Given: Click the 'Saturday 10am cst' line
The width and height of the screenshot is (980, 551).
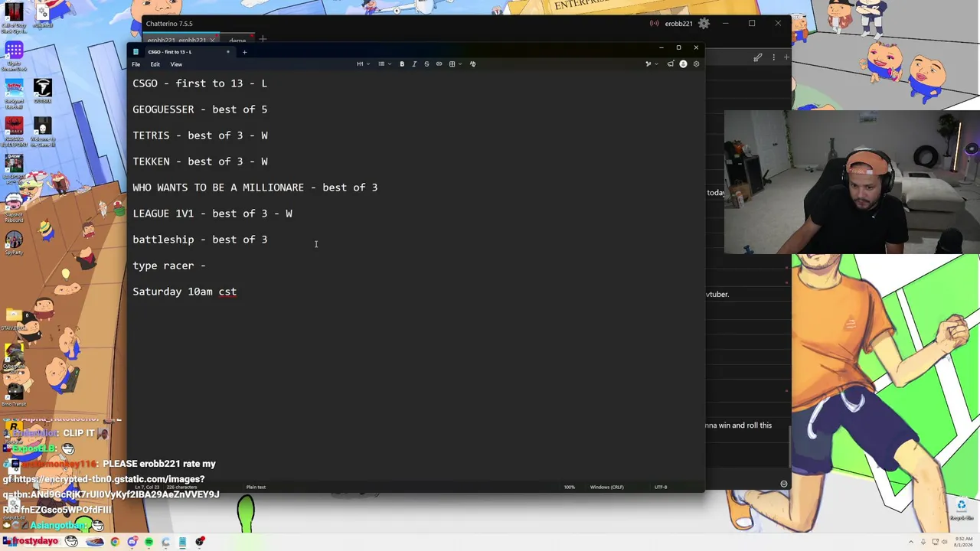Looking at the screenshot, I should (185, 292).
